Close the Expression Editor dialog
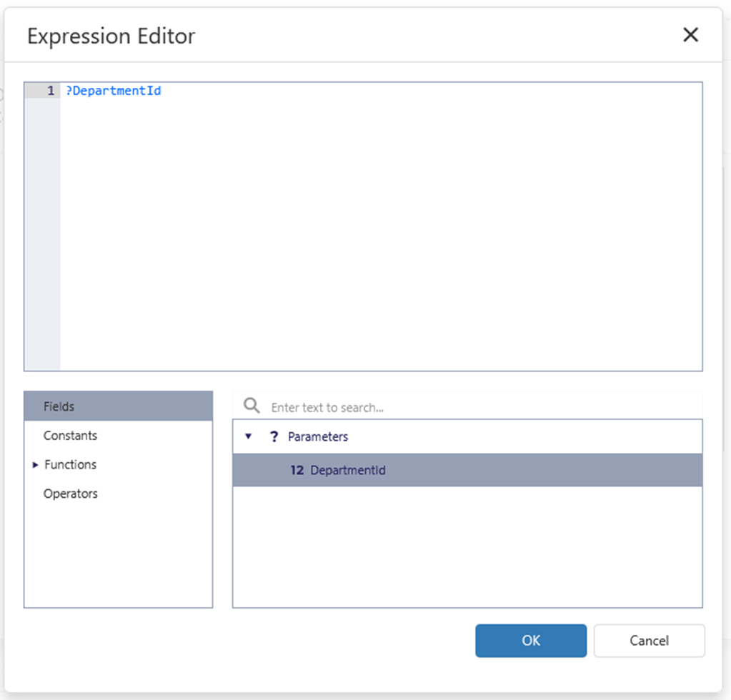Viewport: 731px width, 700px height. click(x=690, y=35)
